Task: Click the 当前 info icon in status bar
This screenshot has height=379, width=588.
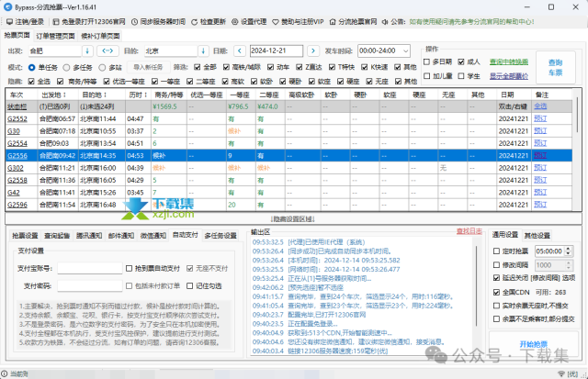Action: [x=4, y=373]
